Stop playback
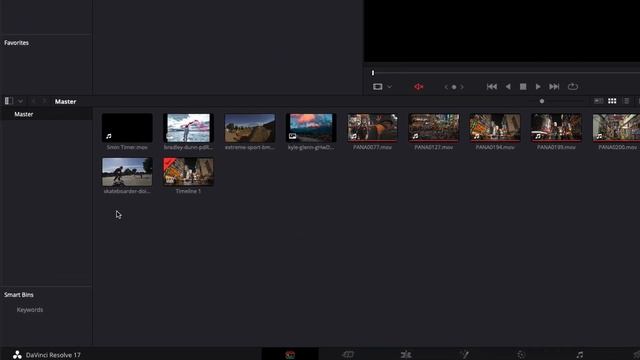This screenshot has height=360, width=640. 523,87
